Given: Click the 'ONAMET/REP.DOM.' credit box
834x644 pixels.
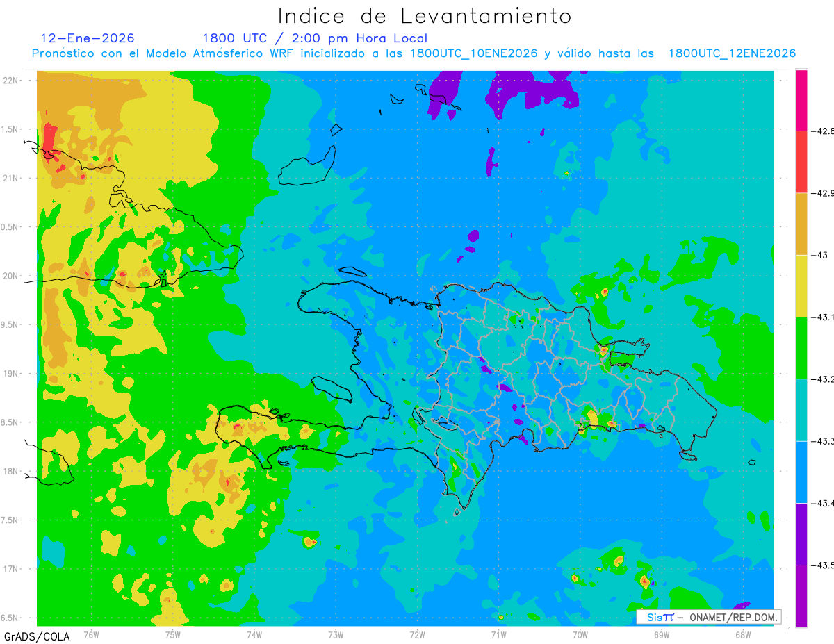Looking at the screenshot, I should coord(708,617).
